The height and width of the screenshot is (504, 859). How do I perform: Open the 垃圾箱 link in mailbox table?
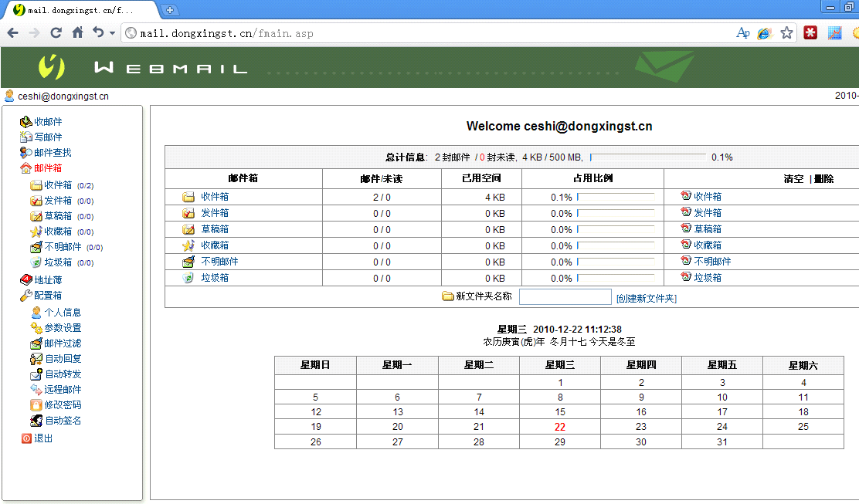(x=215, y=278)
